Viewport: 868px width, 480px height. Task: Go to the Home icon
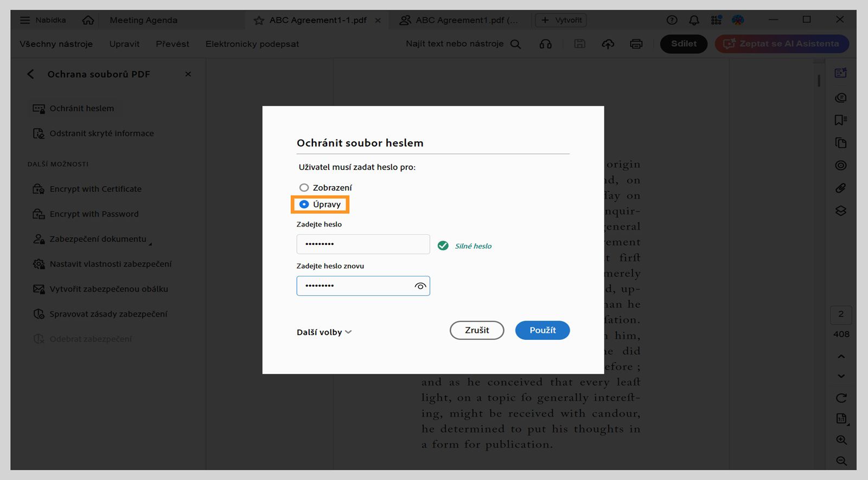88,20
